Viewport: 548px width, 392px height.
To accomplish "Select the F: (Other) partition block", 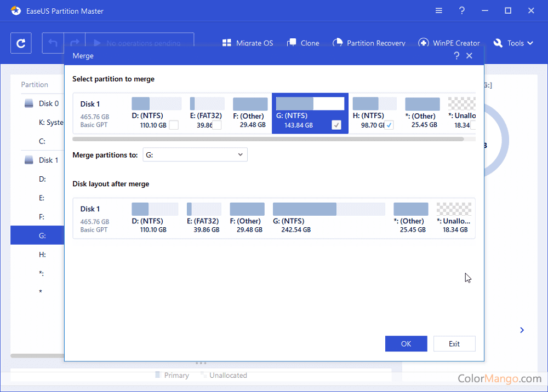I will pyautogui.click(x=250, y=113).
